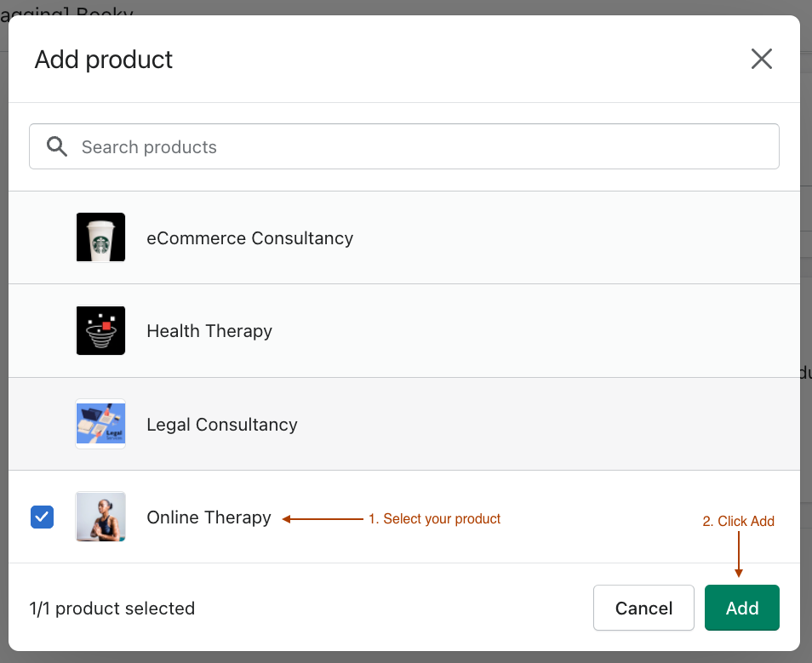
Task: Click the magnifying glass search icon
Action: tap(56, 146)
